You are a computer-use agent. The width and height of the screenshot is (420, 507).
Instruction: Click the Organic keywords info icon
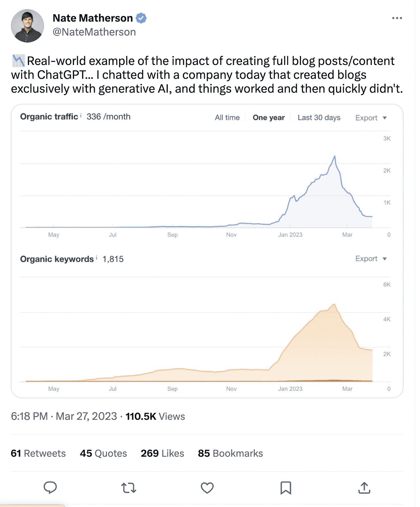pos(97,258)
